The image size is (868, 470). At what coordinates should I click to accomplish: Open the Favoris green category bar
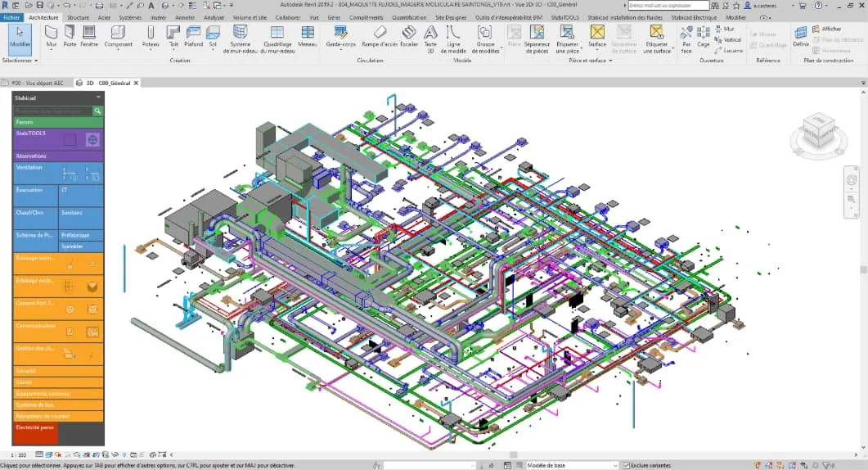[57, 122]
